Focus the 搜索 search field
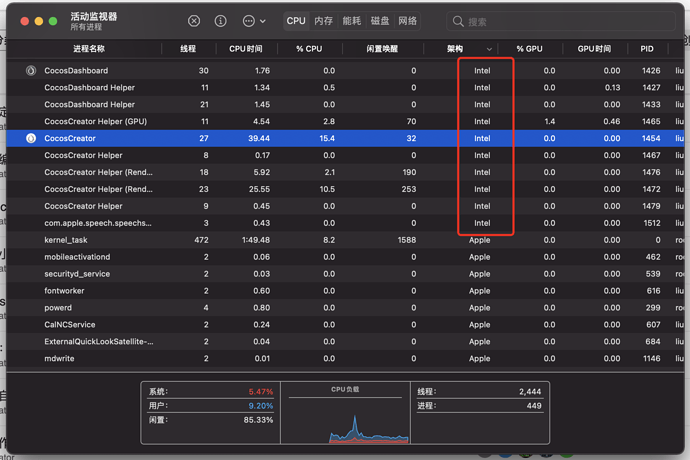 pos(561,21)
